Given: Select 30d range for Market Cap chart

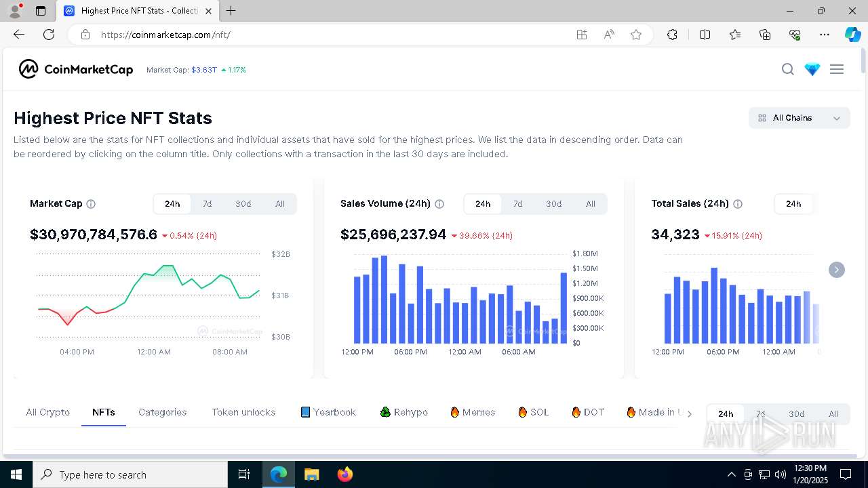Looking at the screenshot, I should 243,204.
